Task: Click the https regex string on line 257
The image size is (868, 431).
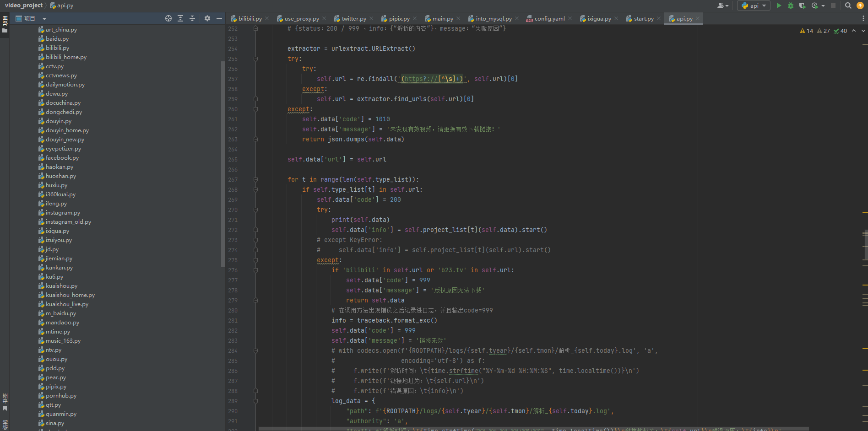Action: click(x=432, y=79)
